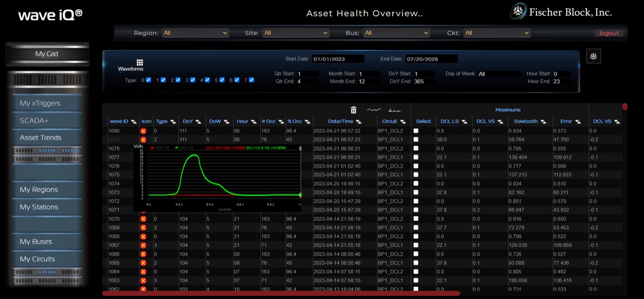The height and width of the screenshot is (299, 644).
Task: Click error icon in wave 1063 row
Action: click(143, 280)
